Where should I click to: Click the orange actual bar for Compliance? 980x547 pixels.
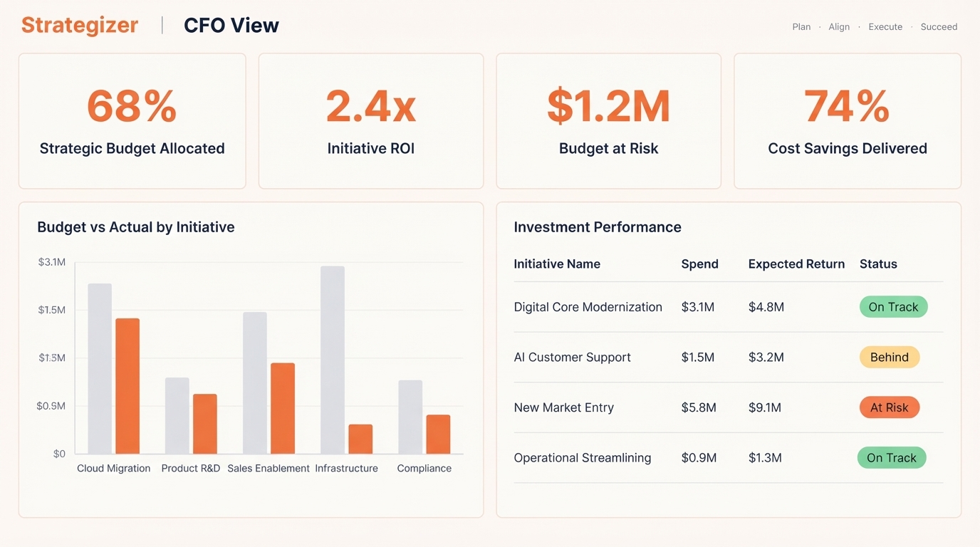[x=438, y=434]
